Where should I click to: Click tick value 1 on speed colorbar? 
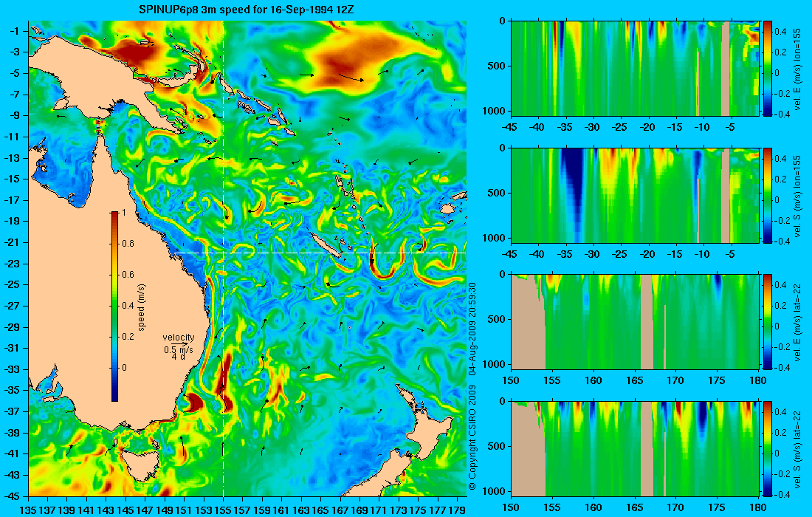[123, 213]
